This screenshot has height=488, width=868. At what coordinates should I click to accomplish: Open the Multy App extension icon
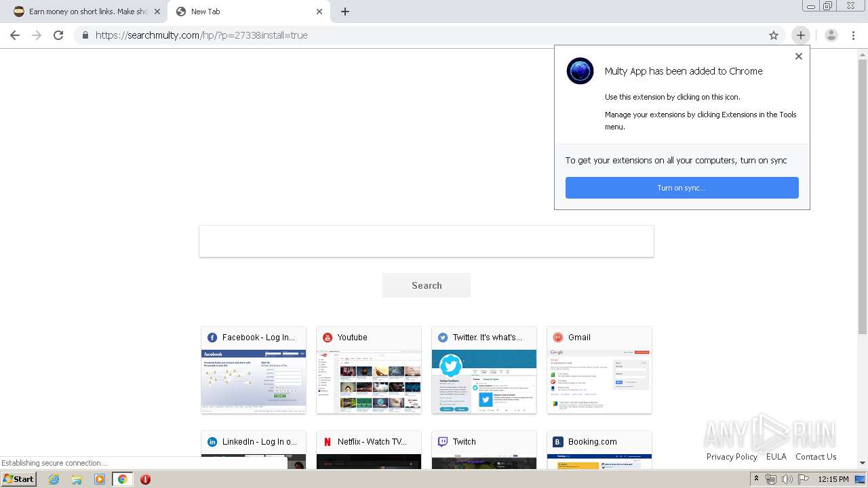click(801, 35)
